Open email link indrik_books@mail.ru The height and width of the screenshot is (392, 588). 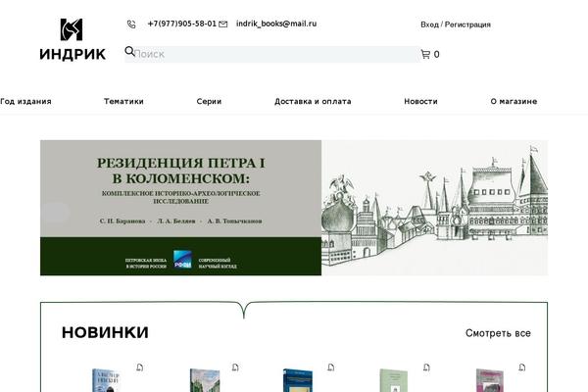tap(276, 24)
